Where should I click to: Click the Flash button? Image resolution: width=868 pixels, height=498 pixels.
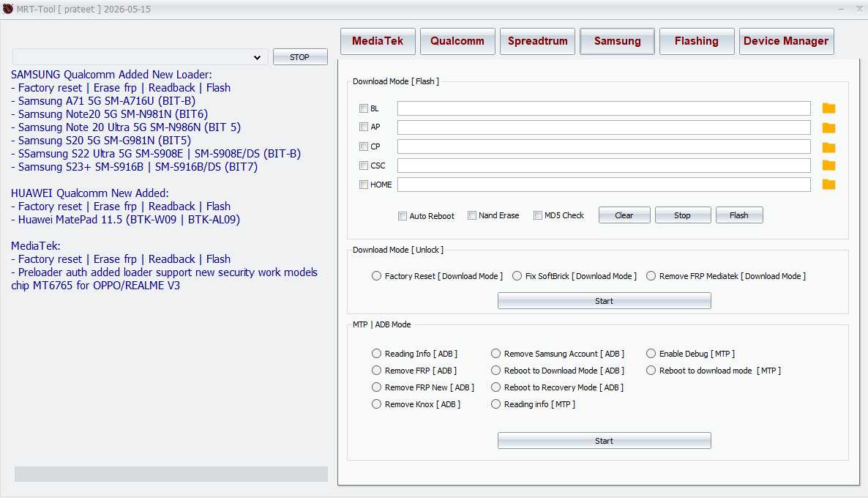pos(739,215)
